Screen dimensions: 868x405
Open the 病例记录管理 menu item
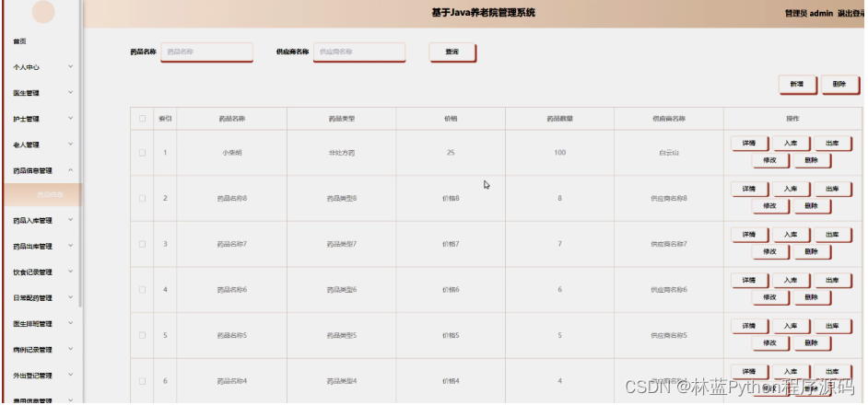pos(32,350)
